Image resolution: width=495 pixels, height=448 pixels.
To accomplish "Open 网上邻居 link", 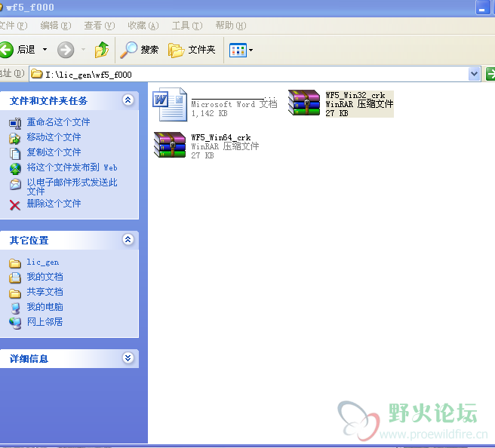I will coord(45,322).
